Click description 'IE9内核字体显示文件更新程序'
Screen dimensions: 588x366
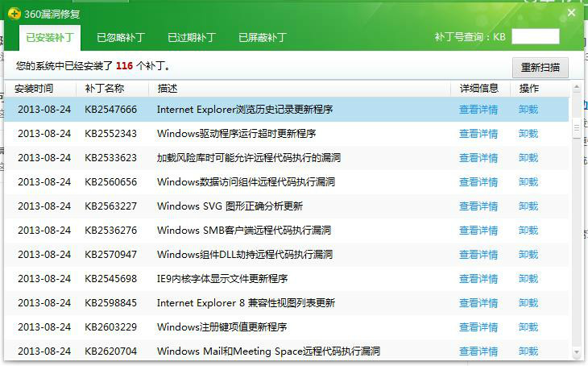222,279
